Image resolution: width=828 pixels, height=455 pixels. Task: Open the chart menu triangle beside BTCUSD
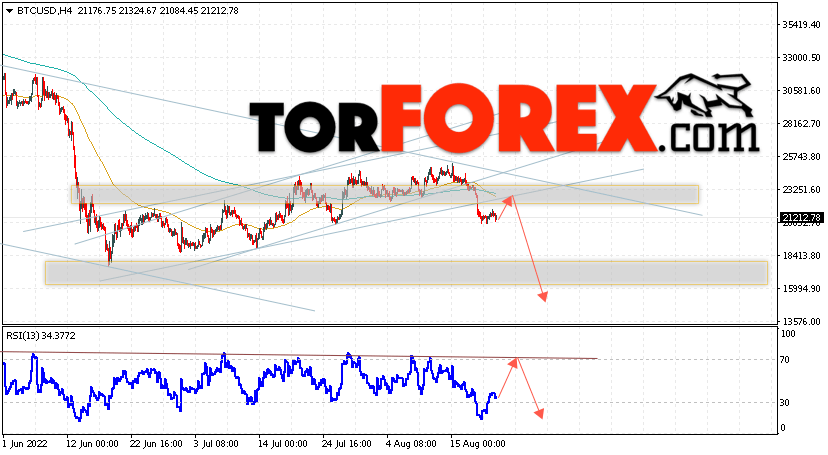10,11
